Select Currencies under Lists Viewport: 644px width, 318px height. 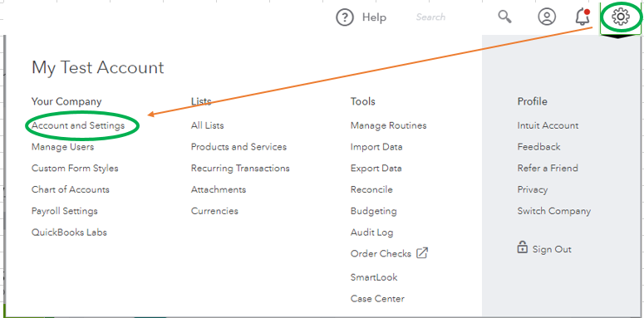214,211
